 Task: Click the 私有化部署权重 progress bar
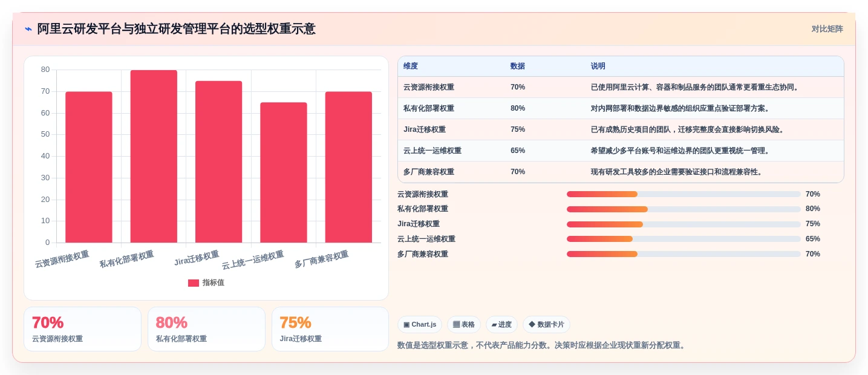684,209
